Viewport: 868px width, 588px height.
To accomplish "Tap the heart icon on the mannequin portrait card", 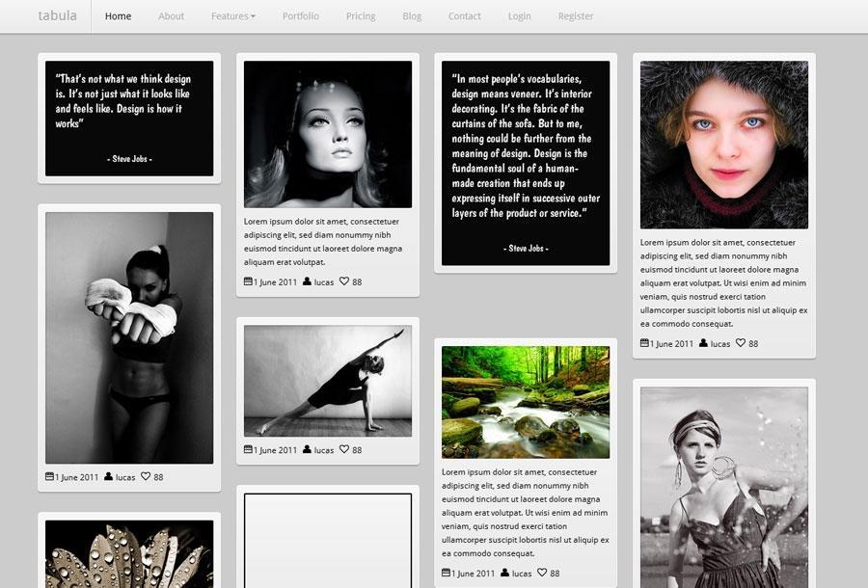I will [344, 281].
